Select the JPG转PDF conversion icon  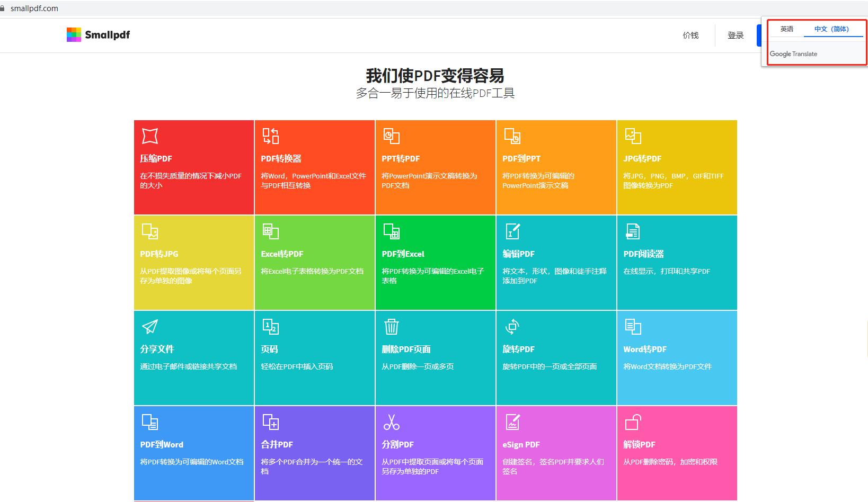[x=634, y=136]
